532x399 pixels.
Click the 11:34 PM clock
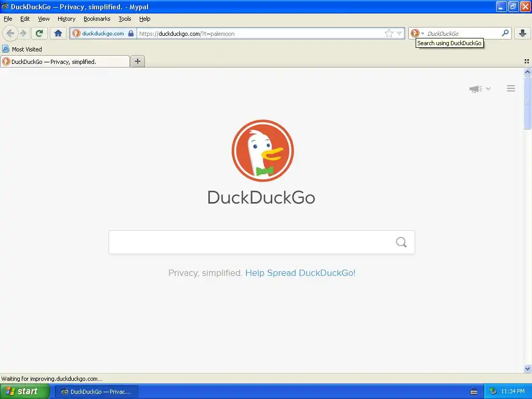(x=513, y=392)
